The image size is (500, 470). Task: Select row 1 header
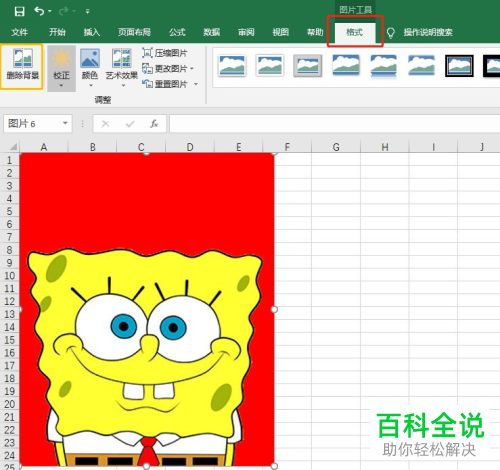[x=10, y=160]
